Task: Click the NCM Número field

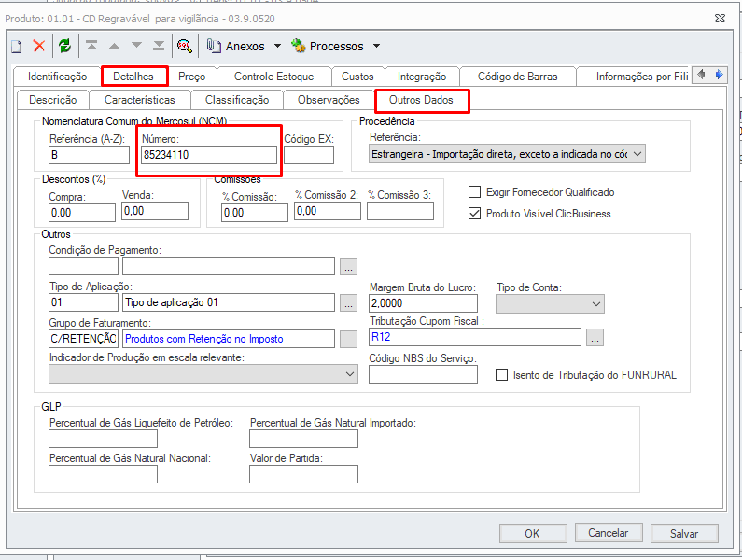Action: tap(209, 155)
